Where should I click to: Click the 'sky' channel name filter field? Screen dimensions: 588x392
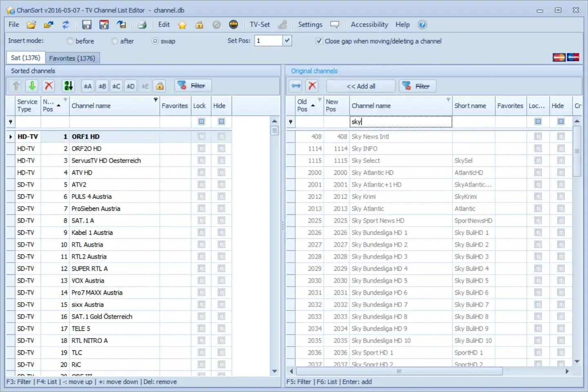click(x=401, y=122)
